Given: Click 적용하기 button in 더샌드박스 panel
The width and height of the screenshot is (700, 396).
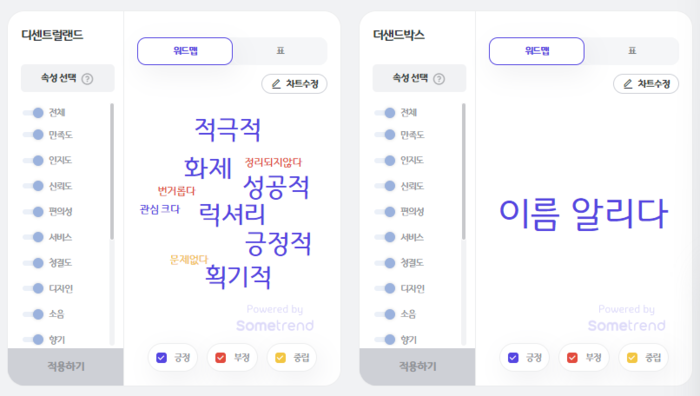Looking at the screenshot, I should pos(417,367).
